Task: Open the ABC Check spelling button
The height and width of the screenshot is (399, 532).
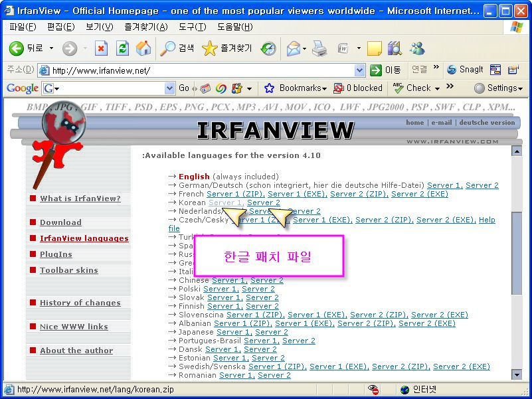Action: click(x=412, y=88)
